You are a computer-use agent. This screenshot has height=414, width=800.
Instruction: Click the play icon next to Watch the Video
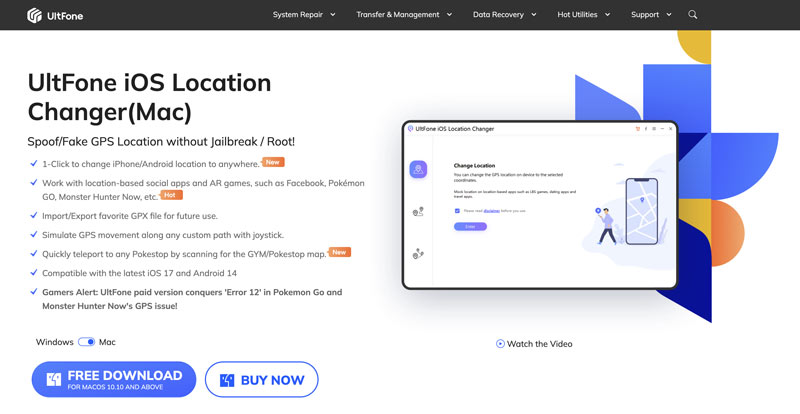click(500, 344)
